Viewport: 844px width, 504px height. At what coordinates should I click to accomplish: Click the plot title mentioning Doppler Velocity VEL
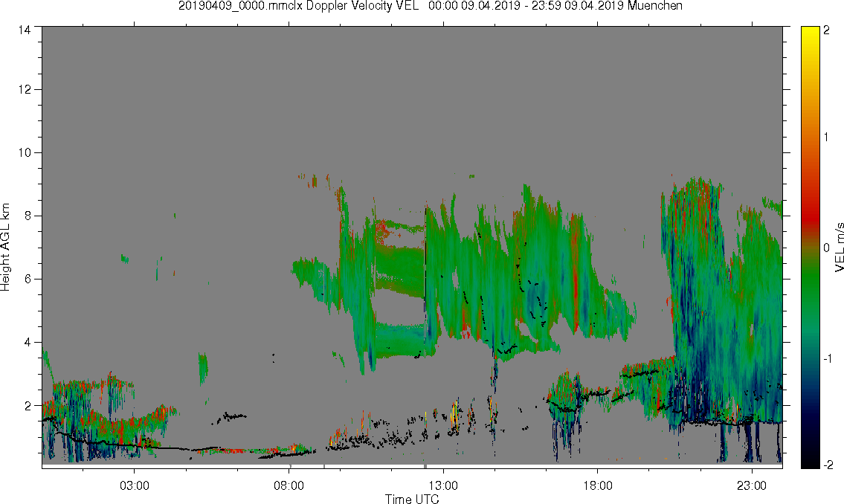pos(430,6)
